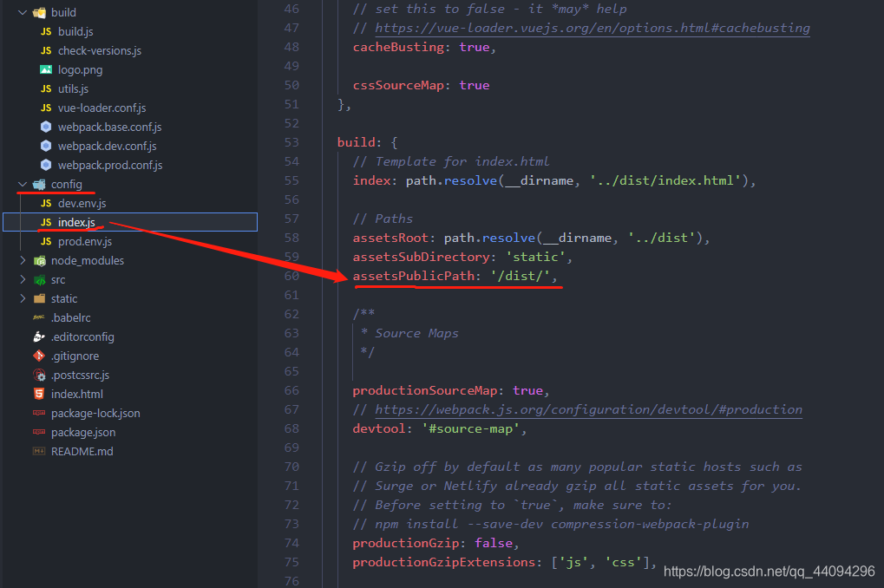
Task: Open package-lock.json file
Action: pos(95,413)
